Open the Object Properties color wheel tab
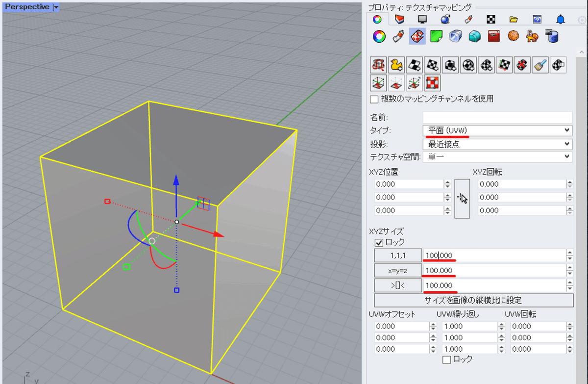Screen dimensions: 588x384 pyautogui.click(x=377, y=19)
